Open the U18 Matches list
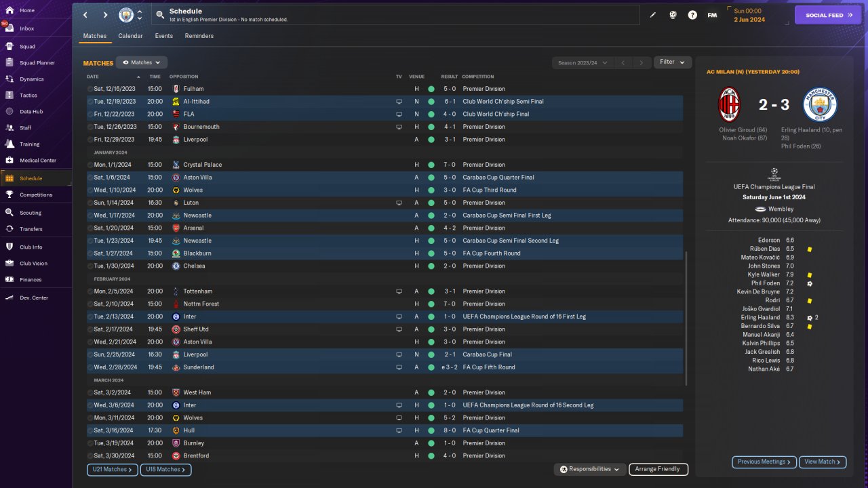This screenshot has width=868, height=488. [x=165, y=470]
